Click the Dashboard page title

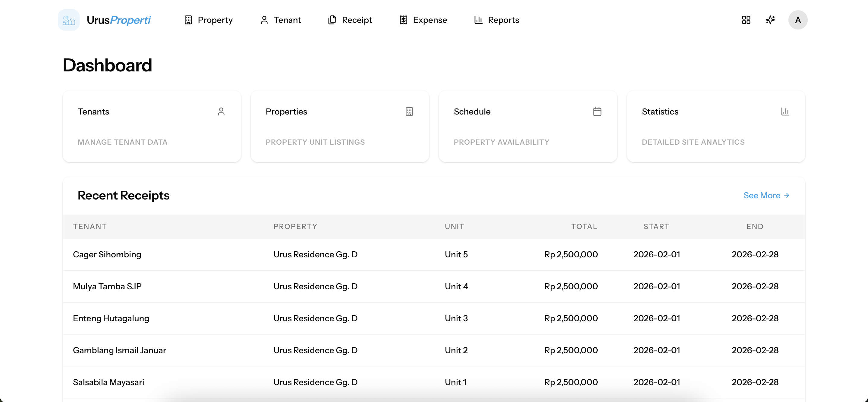pyautogui.click(x=107, y=65)
